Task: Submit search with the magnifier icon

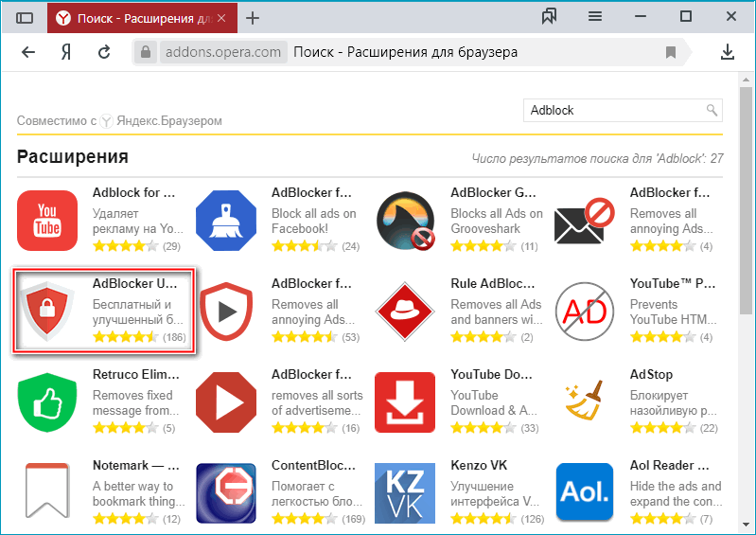Action: [x=712, y=110]
